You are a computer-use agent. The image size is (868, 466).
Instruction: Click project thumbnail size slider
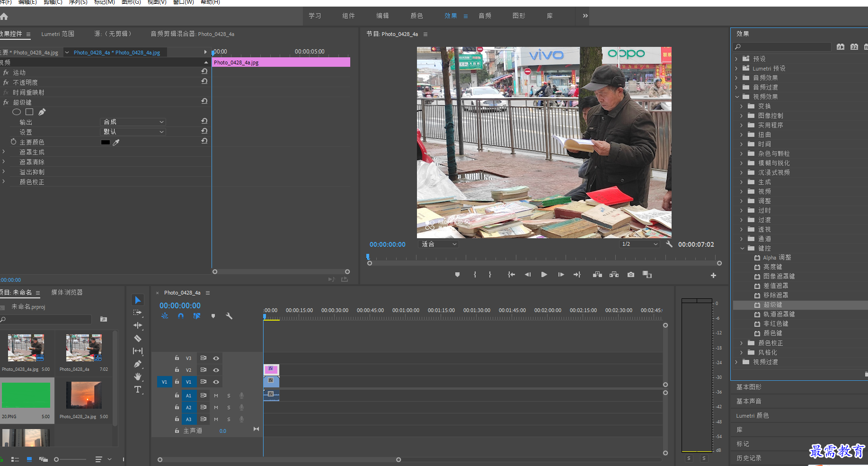pyautogui.click(x=70, y=459)
